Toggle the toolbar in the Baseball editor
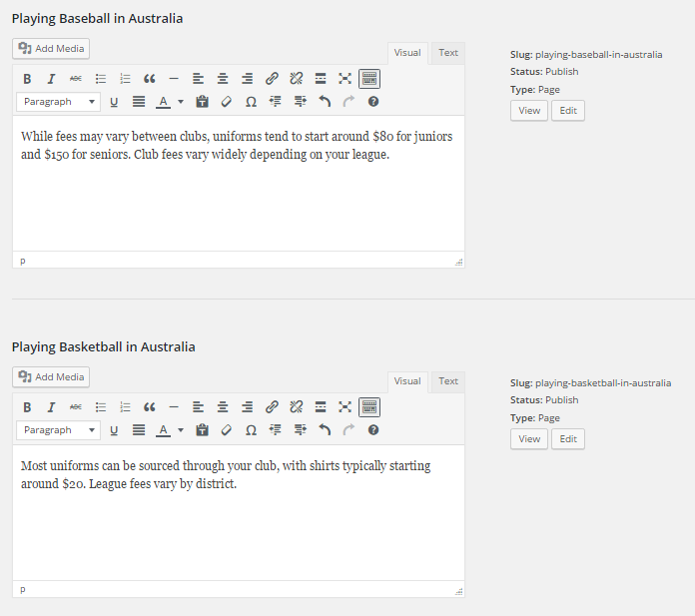Viewport: 695px width, 616px height. tap(369, 79)
